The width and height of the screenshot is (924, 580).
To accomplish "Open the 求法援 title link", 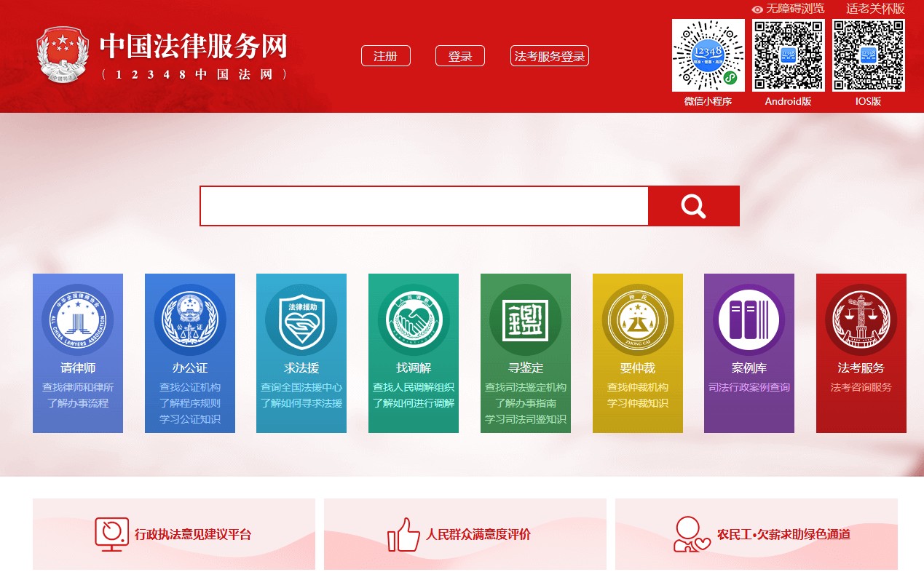I will (301, 368).
